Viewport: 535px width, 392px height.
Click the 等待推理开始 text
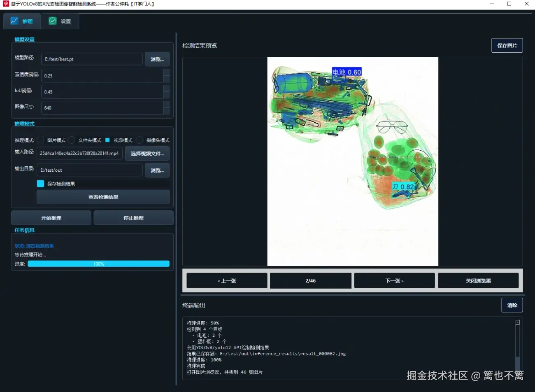pyautogui.click(x=30, y=254)
